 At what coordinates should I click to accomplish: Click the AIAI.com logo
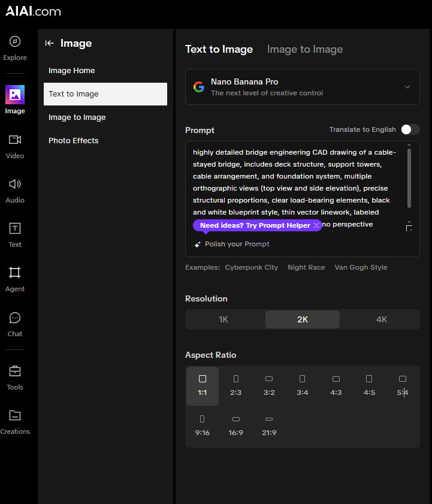click(x=33, y=11)
